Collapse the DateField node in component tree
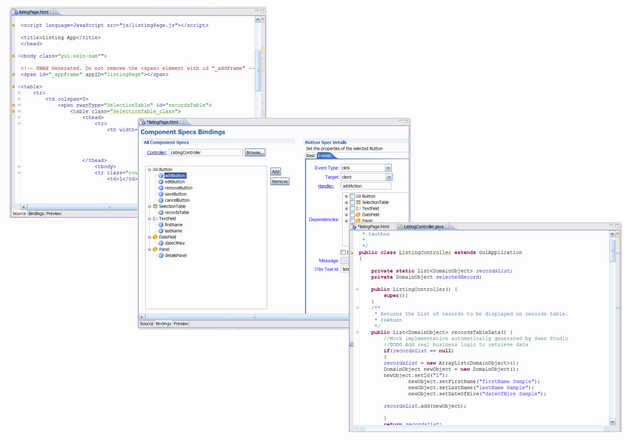This screenshot has width=640, height=442. tap(149, 237)
